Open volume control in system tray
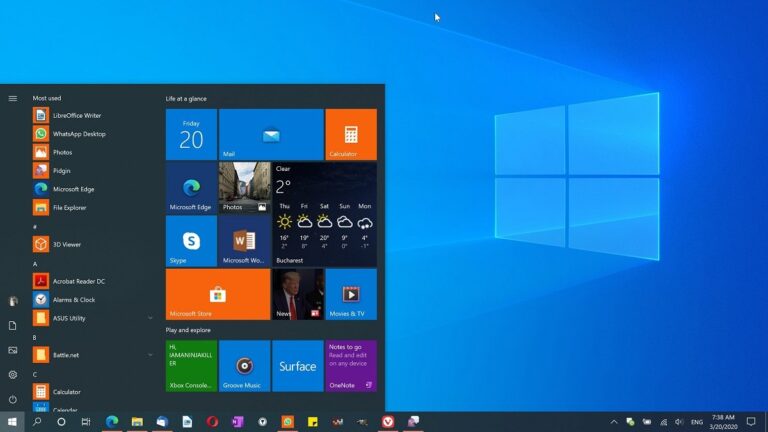This screenshot has height=432, width=768. (x=679, y=422)
